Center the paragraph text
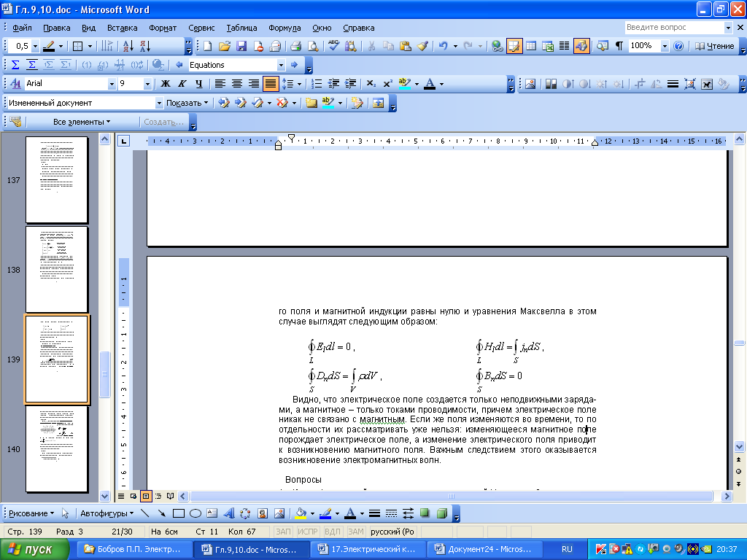747x560 pixels. point(237,84)
